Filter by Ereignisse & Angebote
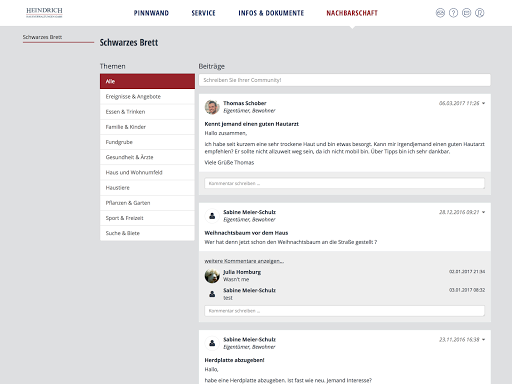 coord(147,97)
